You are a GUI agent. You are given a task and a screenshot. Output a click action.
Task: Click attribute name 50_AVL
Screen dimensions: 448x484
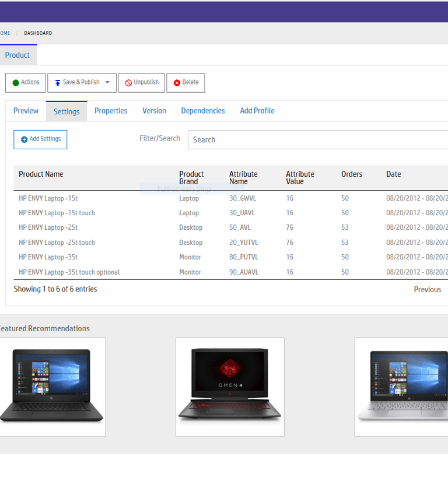(x=240, y=227)
